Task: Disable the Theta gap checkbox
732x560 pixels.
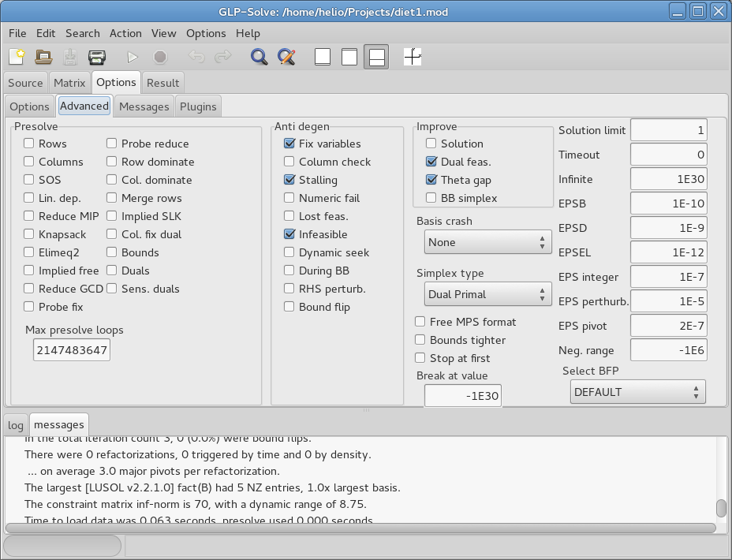Action: [431, 180]
